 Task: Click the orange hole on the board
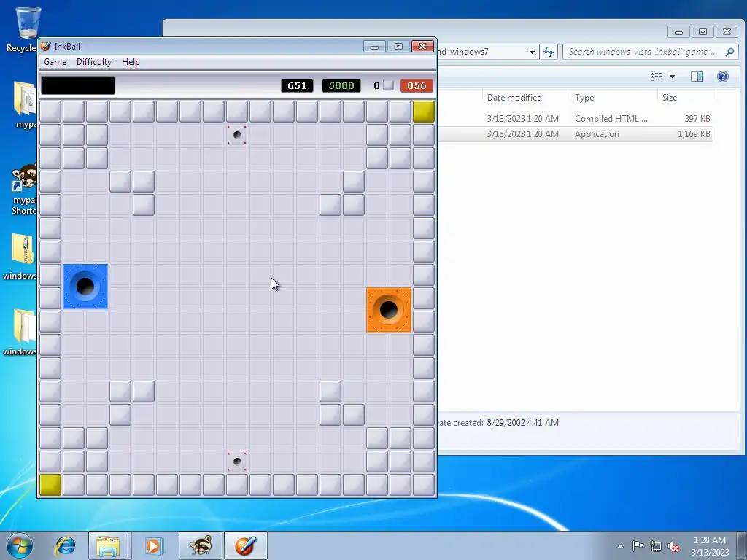pos(388,309)
